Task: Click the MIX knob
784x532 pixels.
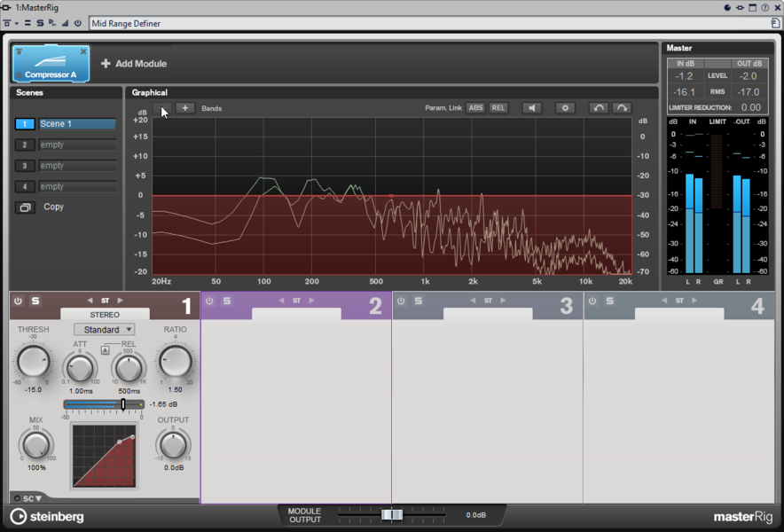Action: (x=36, y=445)
